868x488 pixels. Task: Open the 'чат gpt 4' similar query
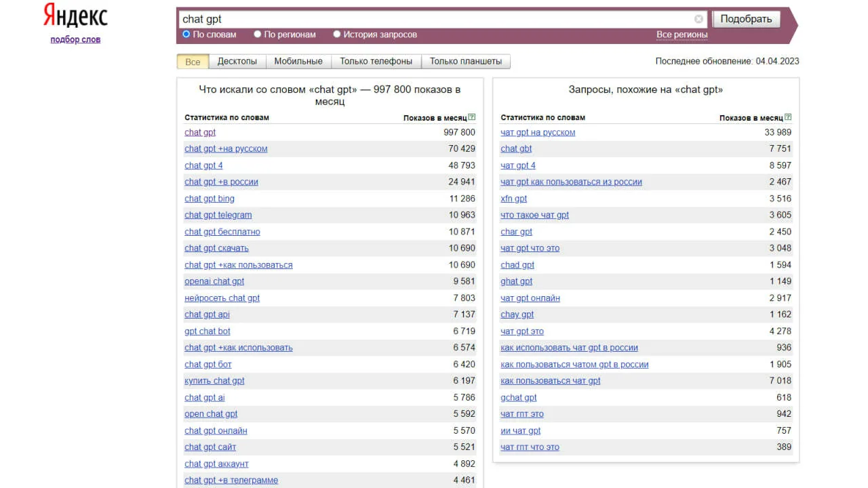click(518, 165)
